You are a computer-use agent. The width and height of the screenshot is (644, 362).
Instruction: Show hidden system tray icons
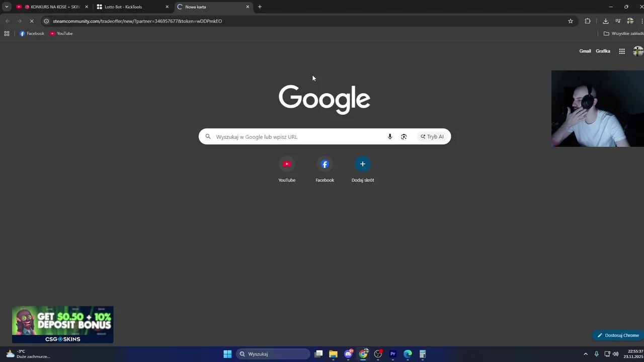tap(586, 354)
